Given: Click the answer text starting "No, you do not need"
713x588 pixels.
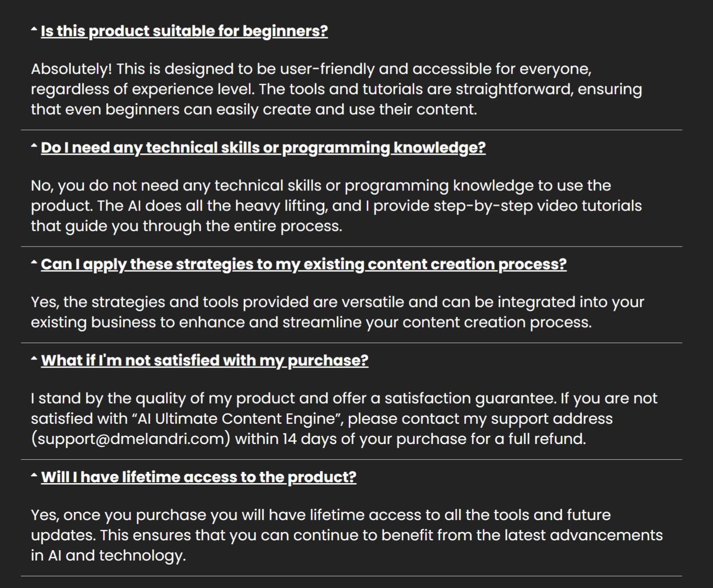Looking at the screenshot, I should 336,206.
